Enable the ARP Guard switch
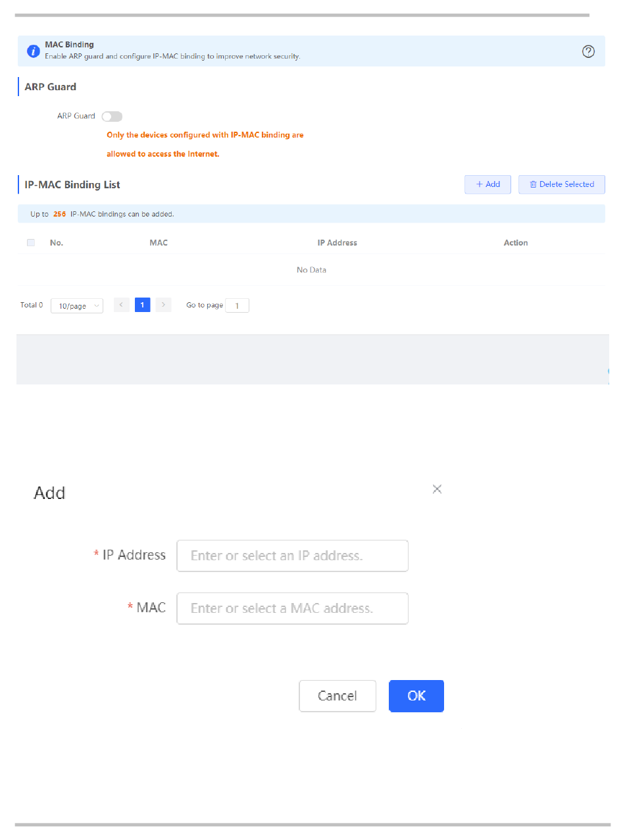The width and height of the screenshot is (625, 840). [112, 117]
